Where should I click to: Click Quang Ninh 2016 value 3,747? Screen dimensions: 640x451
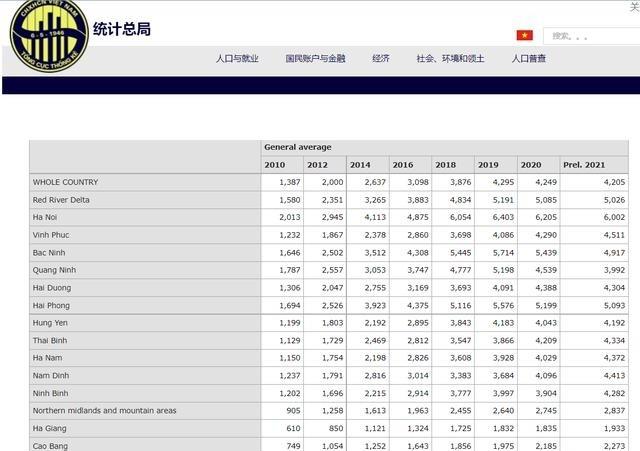point(418,270)
